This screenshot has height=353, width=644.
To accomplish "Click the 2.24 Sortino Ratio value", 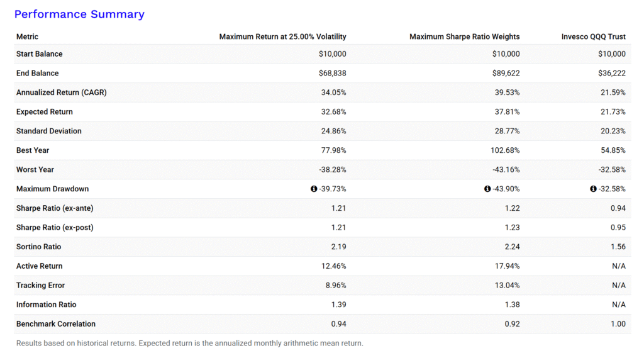I will [x=511, y=247].
